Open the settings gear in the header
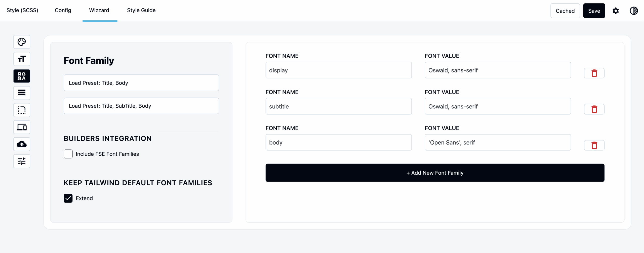Image resolution: width=644 pixels, height=253 pixels. pyautogui.click(x=616, y=11)
